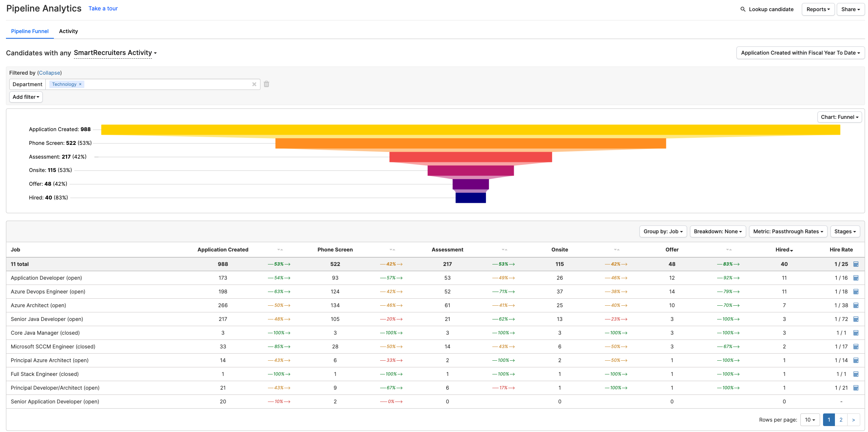Screen dimensions: 868x432
Task: Open the Reports menu
Action: point(818,9)
